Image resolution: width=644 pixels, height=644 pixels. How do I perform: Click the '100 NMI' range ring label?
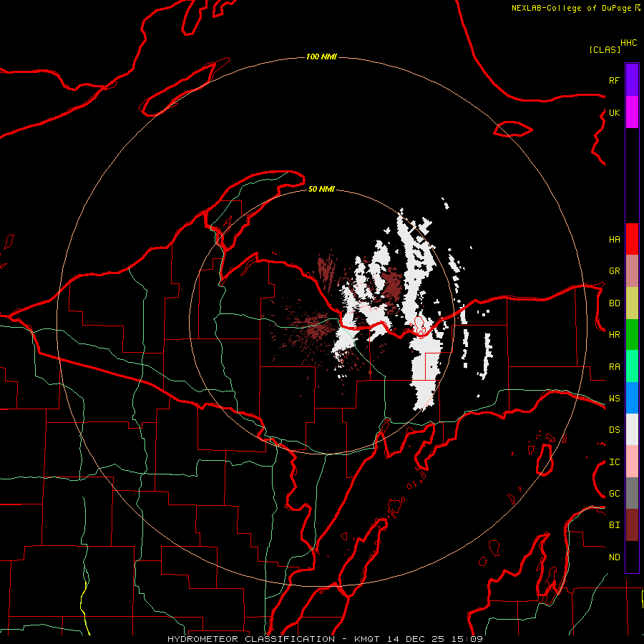point(321,57)
